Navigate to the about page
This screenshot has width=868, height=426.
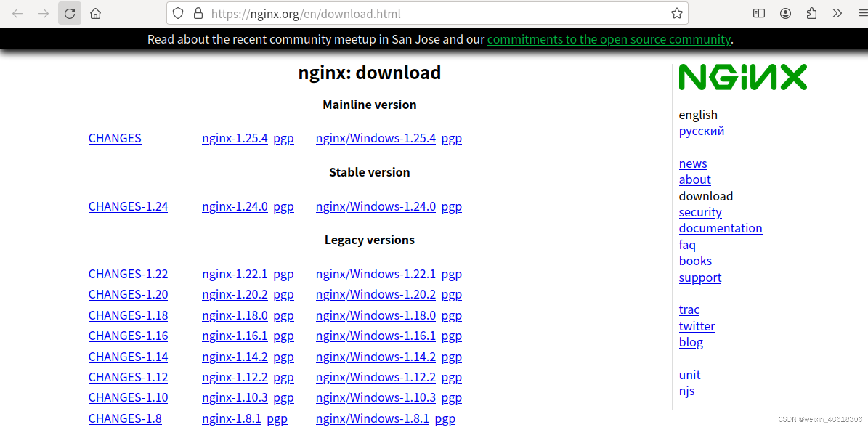694,179
